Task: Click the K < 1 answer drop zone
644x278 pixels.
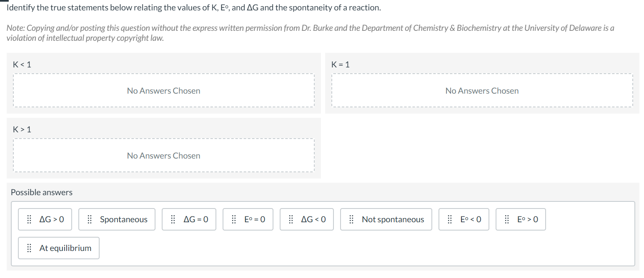Action: pos(163,90)
